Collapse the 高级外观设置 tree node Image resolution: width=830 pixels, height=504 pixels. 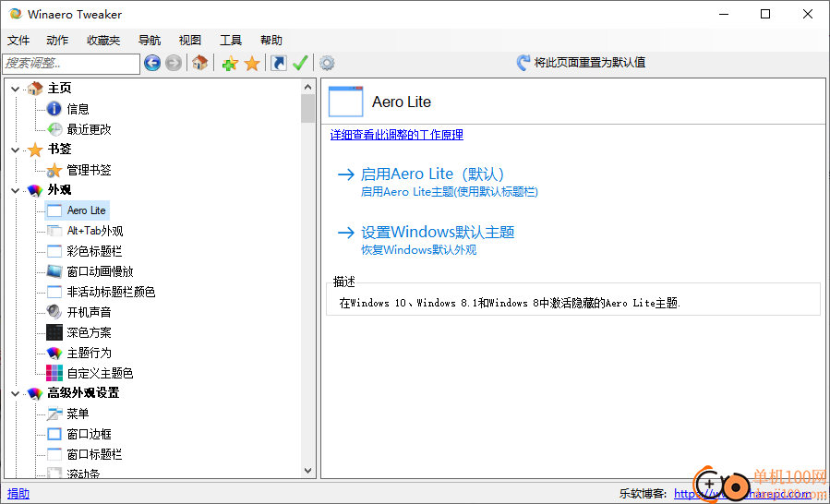(16, 393)
